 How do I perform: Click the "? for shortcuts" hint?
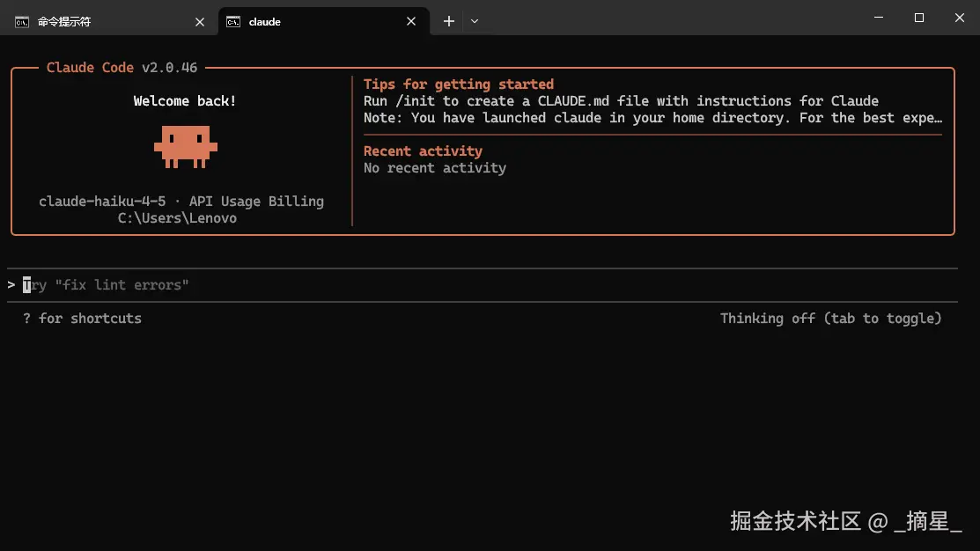tap(83, 319)
